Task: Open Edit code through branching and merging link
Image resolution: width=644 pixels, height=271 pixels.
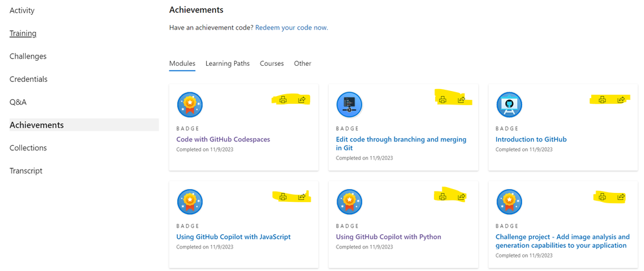Action: (x=401, y=143)
